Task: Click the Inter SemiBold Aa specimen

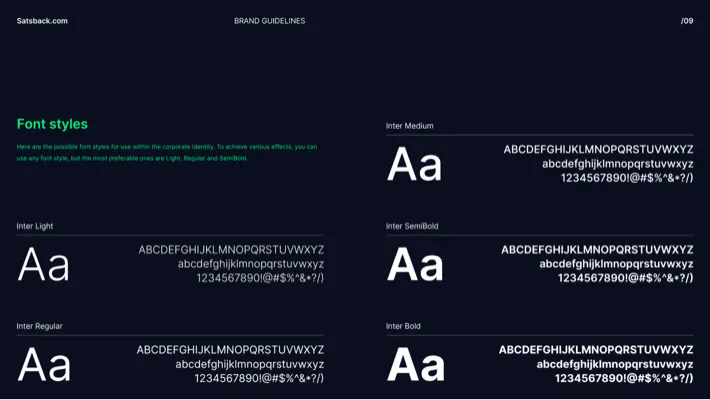Action: [x=414, y=265]
